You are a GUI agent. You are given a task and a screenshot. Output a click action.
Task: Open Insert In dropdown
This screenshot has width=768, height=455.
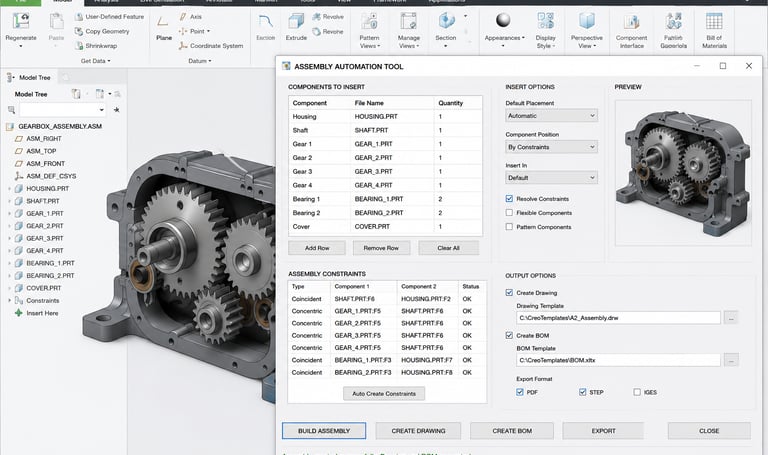(552, 178)
